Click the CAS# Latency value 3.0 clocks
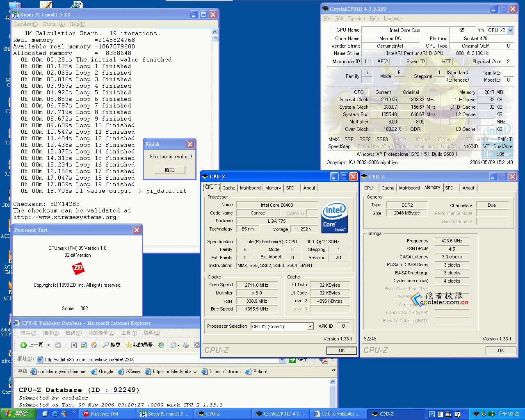 (x=452, y=257)
